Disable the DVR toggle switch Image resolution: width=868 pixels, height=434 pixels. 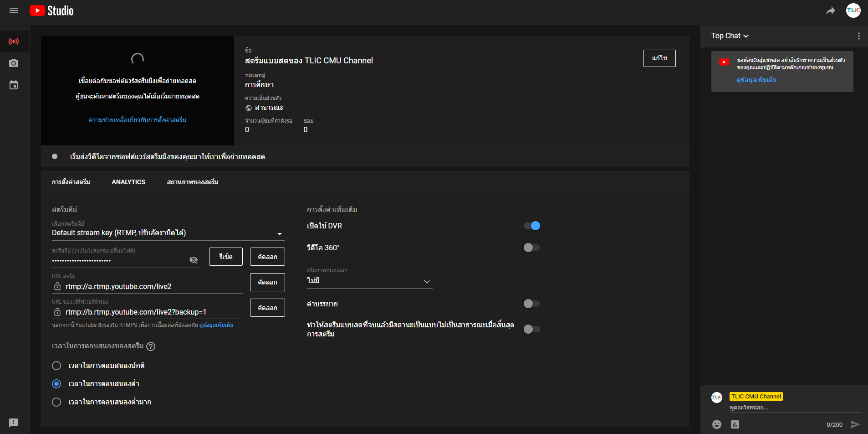coord(532,226)
